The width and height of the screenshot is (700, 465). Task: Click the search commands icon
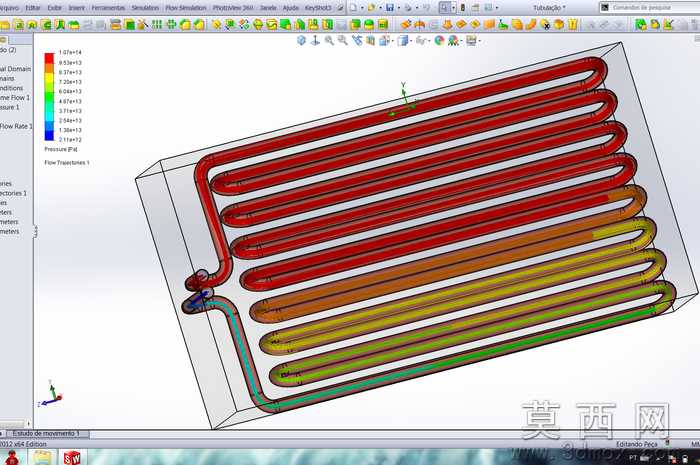[605, 7]
